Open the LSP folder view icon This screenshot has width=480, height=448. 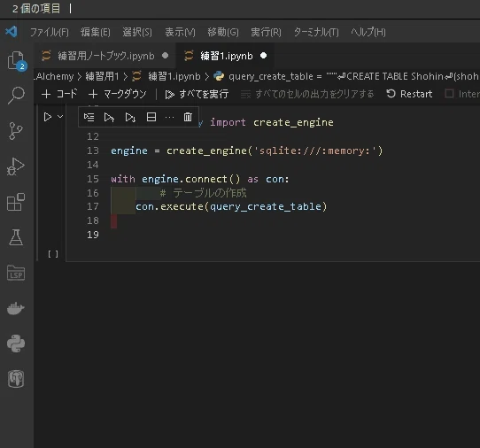point(16,273)
